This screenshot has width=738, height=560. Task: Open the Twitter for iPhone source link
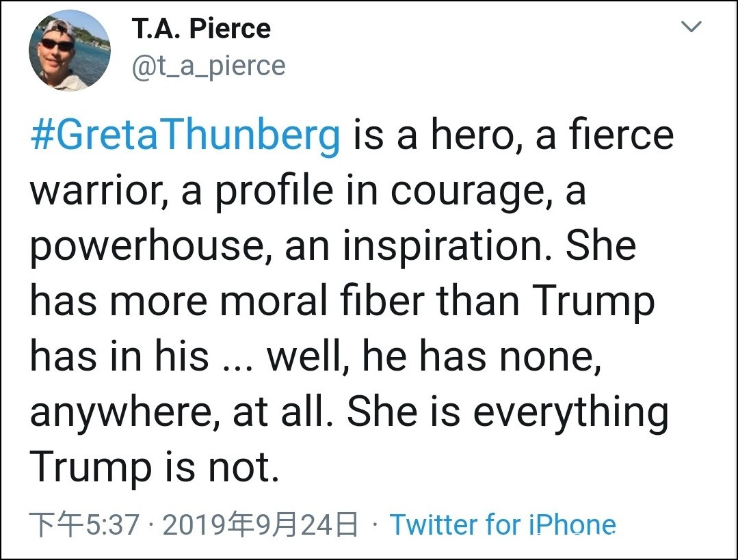[x=503, y=525]
